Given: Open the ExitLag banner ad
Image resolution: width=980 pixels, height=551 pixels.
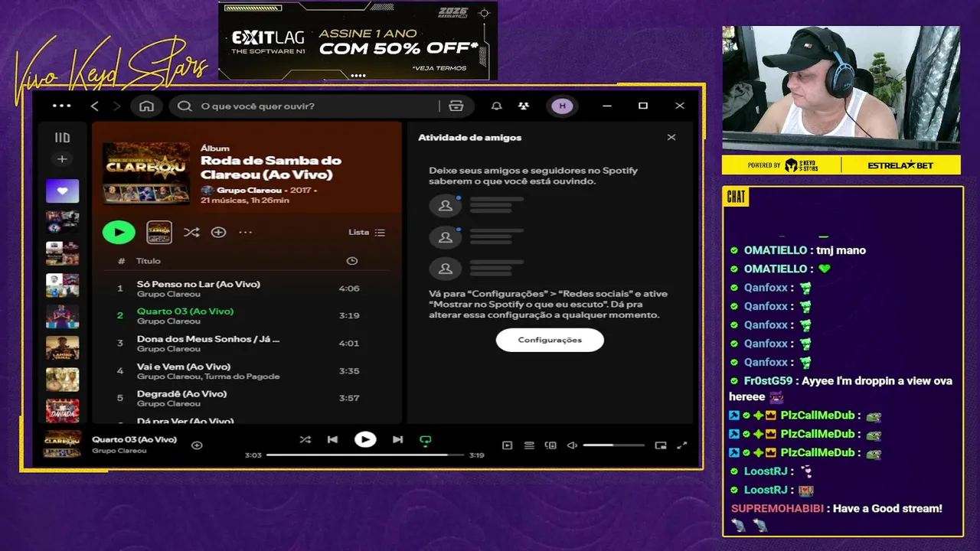Looking at the screenshot, I should (x=358, y=41).
